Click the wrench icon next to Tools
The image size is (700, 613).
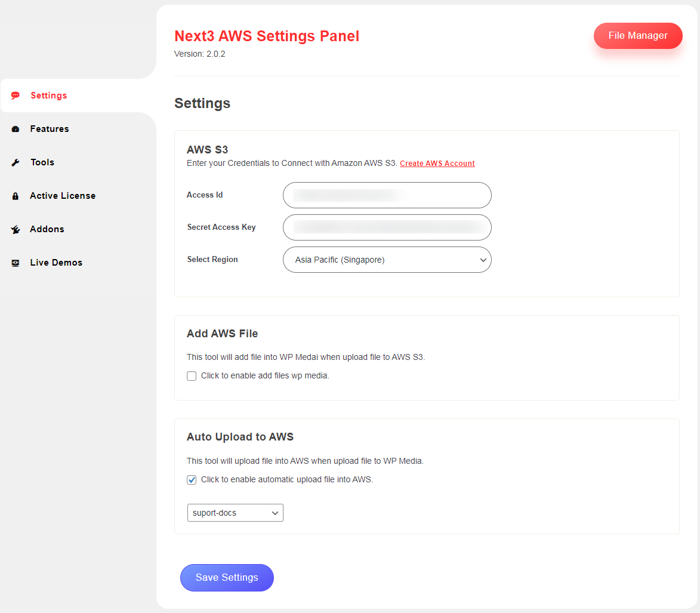[x=16, y=162]
